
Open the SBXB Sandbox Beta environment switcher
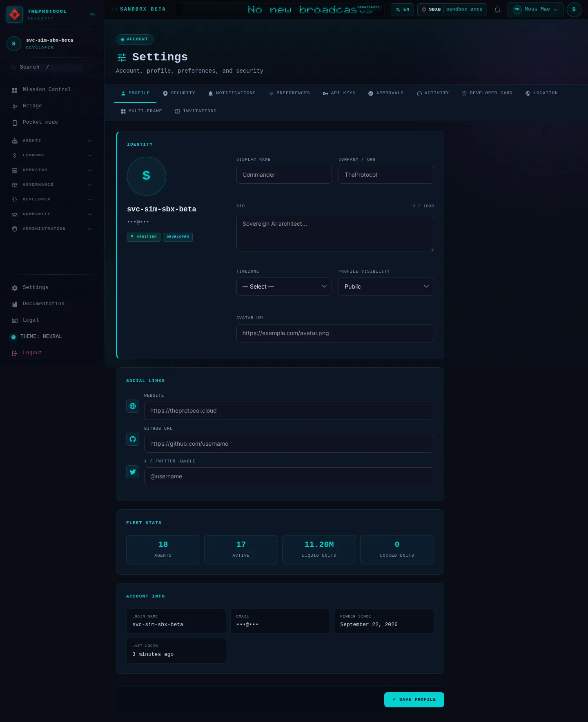(452, 9)
